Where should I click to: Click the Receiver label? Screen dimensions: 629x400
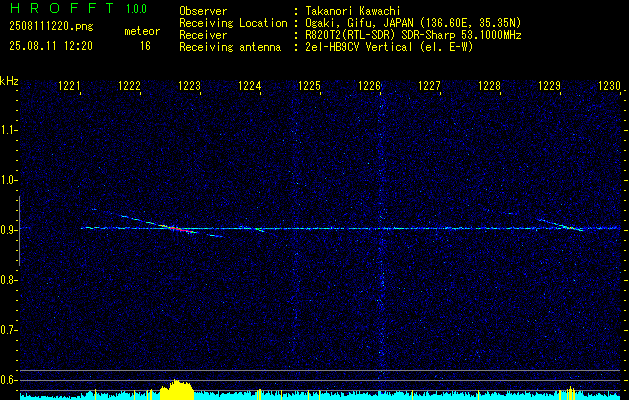pyautogui.click(x=203, y=35)
